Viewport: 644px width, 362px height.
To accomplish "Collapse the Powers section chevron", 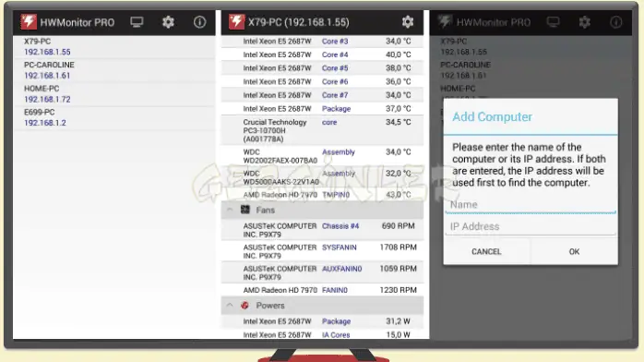I will pyautogui.click(x=230, y=305).
